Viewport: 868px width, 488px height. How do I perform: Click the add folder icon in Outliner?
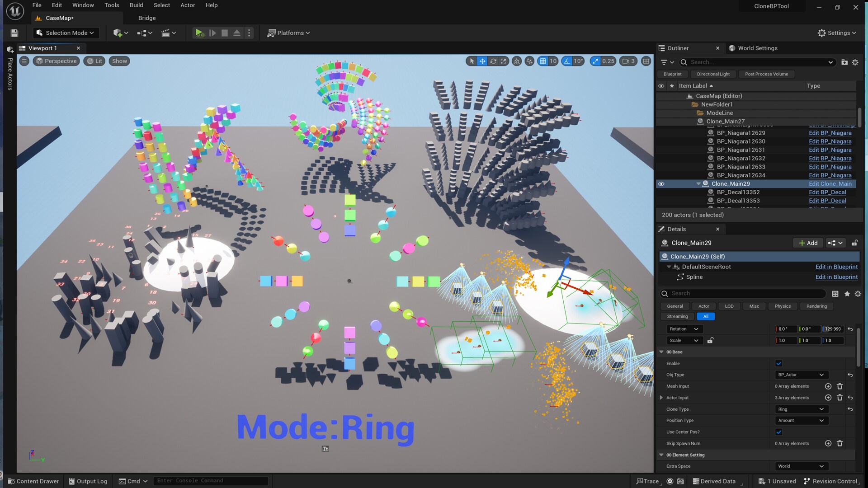click(844, 62)
